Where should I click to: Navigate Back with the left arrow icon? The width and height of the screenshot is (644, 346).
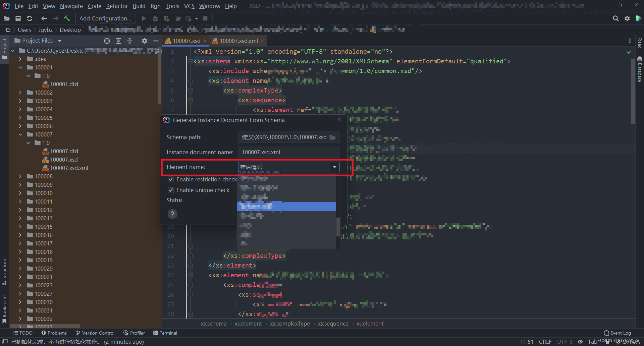[44, 18]
